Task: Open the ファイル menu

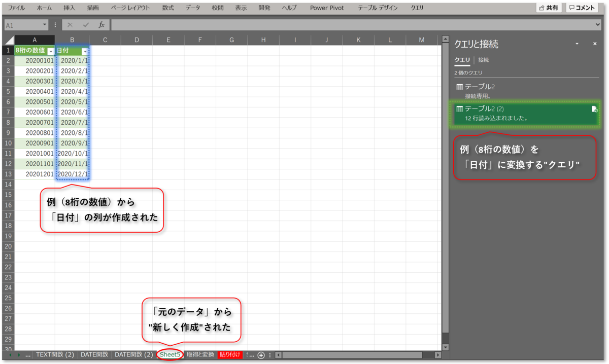Action: [17, 8]
